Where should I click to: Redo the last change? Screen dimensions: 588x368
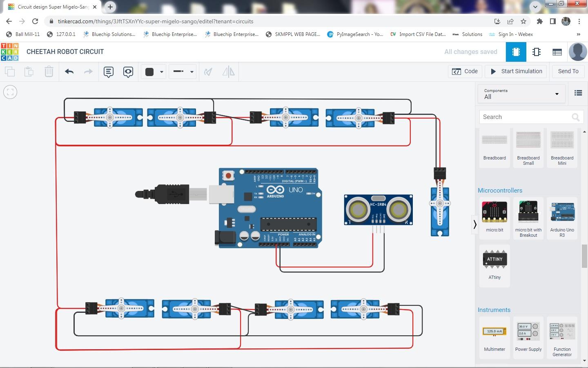[88, 72]
